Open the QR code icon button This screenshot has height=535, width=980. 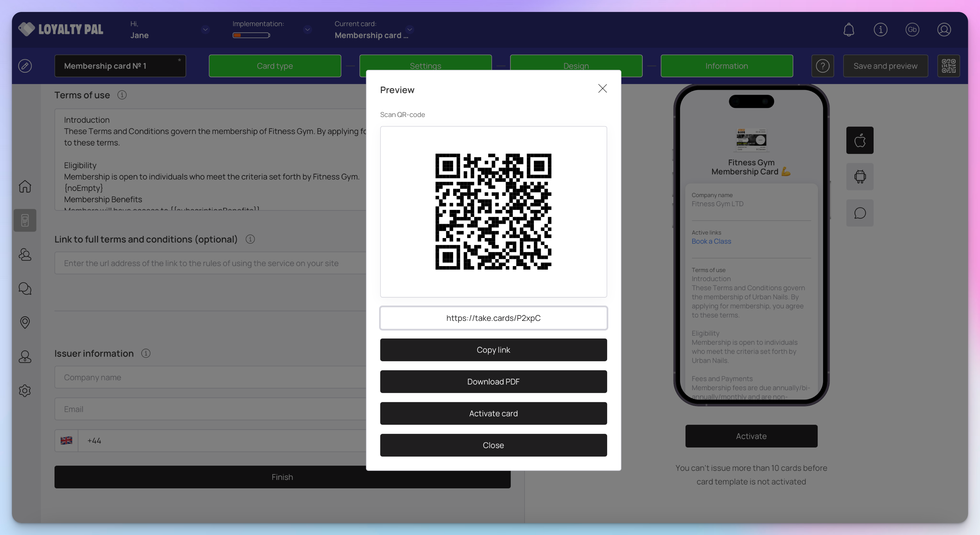tap(948, 66)
